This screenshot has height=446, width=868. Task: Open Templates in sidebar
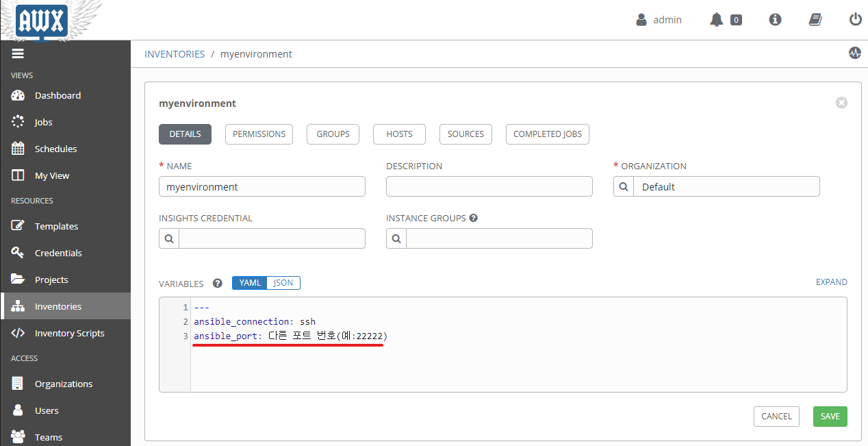(65, 226)
